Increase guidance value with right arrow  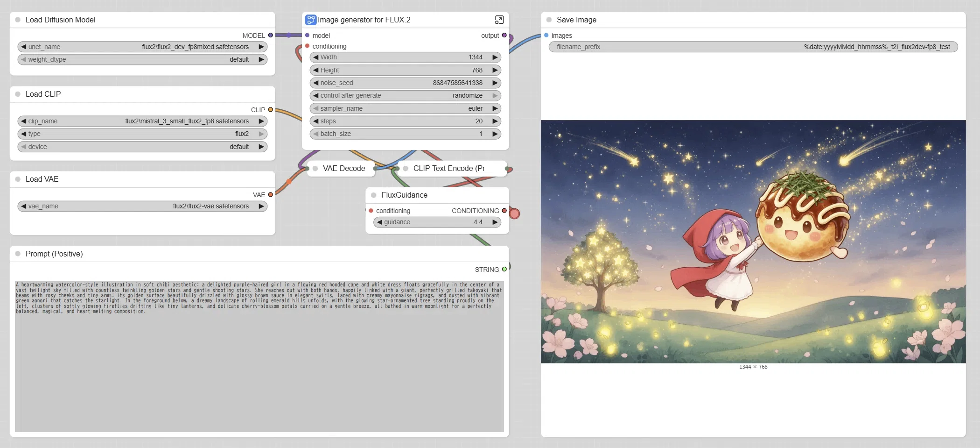pos(495,222)
